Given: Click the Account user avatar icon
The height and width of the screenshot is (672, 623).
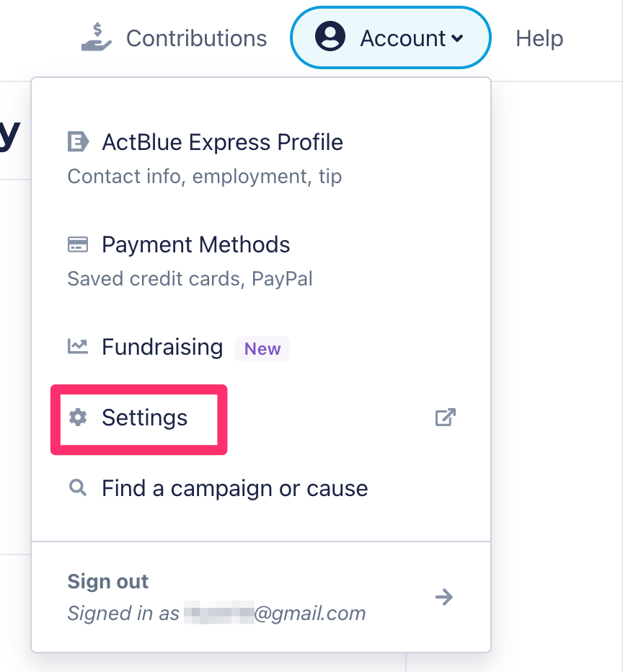Looking at the screenshot, I should click(330, 37).
